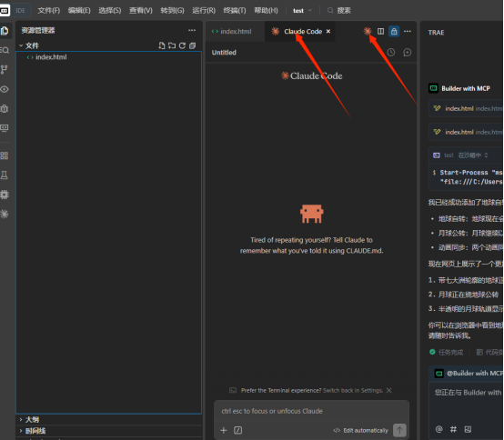Click Claude Code spark icon in editor toolbar
Screen dimensions: 504x440
click(x=368, y=31)
